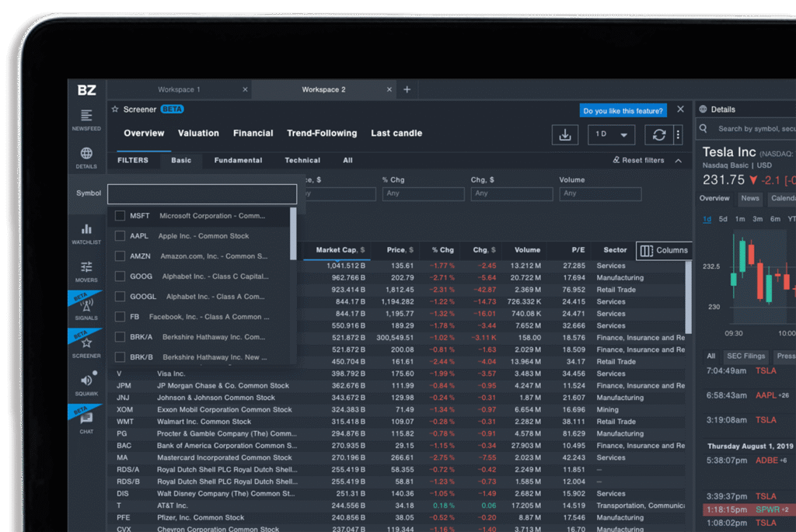796x532 pixels.
Task: Tick the AMZN Amazon.com checkbox
Action: click(x=120, y=256)
